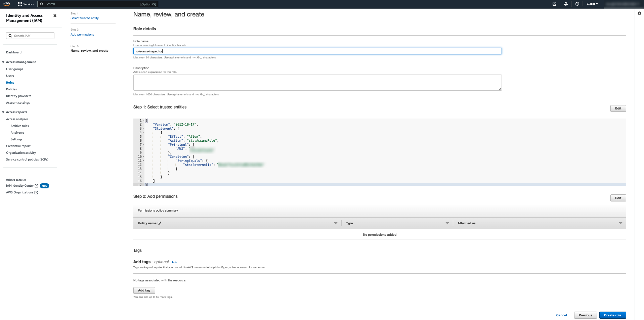The image size is (644, 320).
Task: Open Settings under Access analyzer
Action: click(x=16, y=139)
